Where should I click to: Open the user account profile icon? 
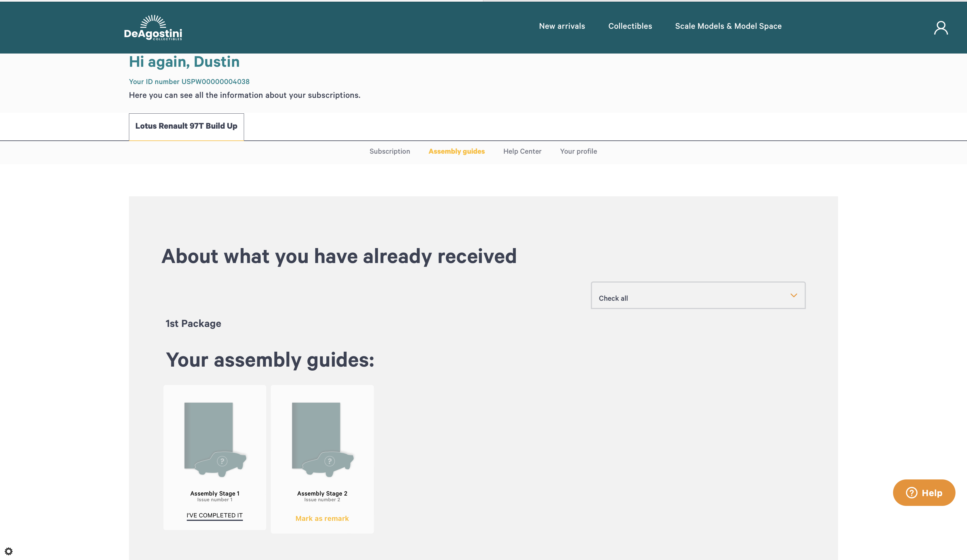[x=941, y=28]
